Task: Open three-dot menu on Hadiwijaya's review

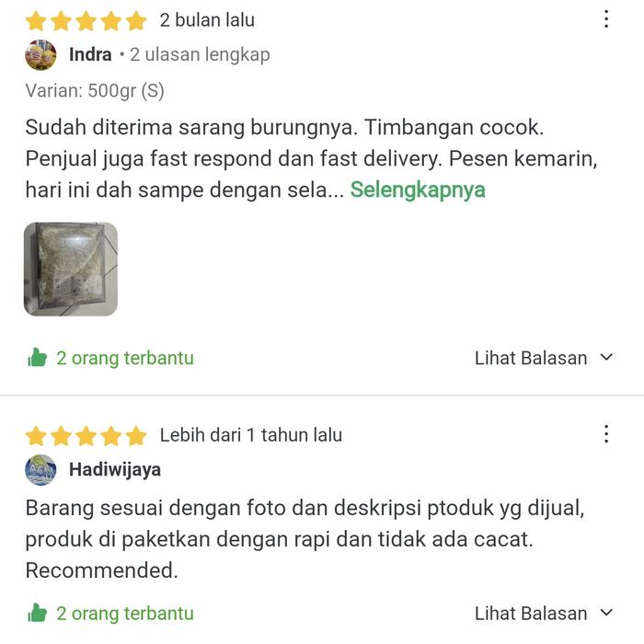Action: pyautogui.click(x=606, y=433)
